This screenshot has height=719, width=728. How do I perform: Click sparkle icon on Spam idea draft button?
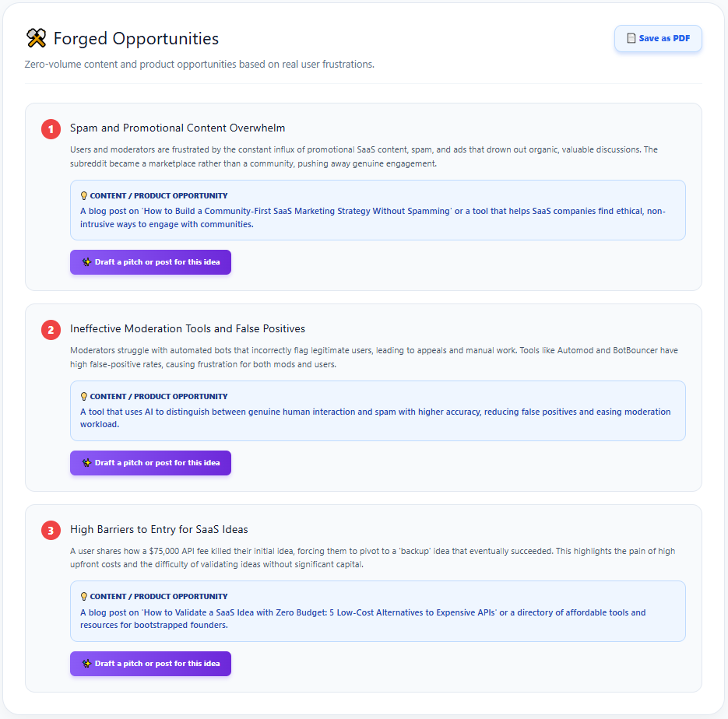point(86,262)
